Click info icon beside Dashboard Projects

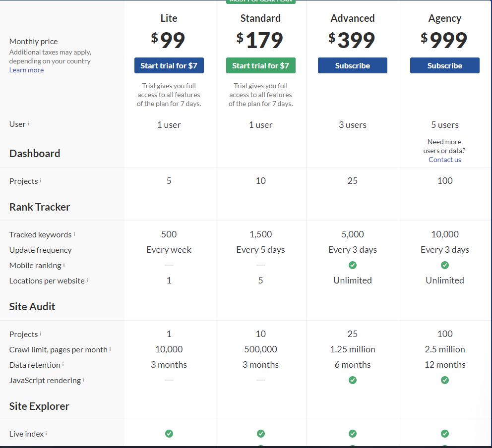41,180
